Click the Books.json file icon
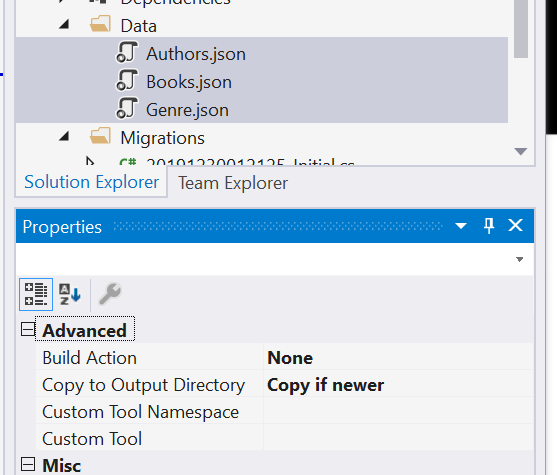The height and width of the screenshot is (475, 557). pos(127,80)
